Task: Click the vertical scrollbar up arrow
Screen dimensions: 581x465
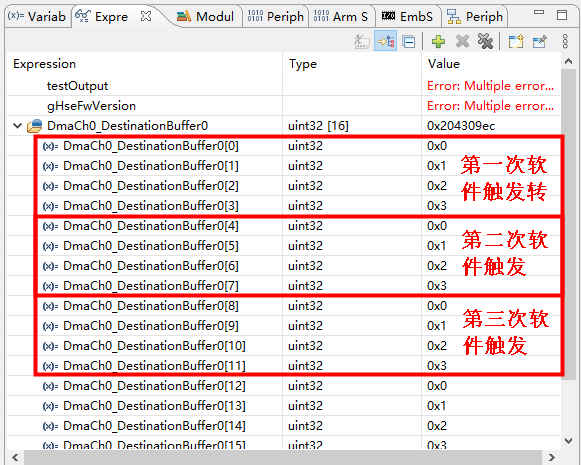Action: pos(568,62)
